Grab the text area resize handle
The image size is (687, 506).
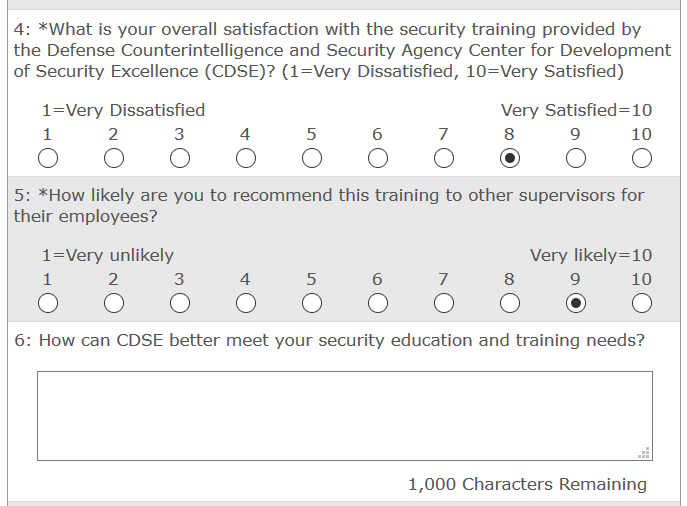click(x=645, y=453)
